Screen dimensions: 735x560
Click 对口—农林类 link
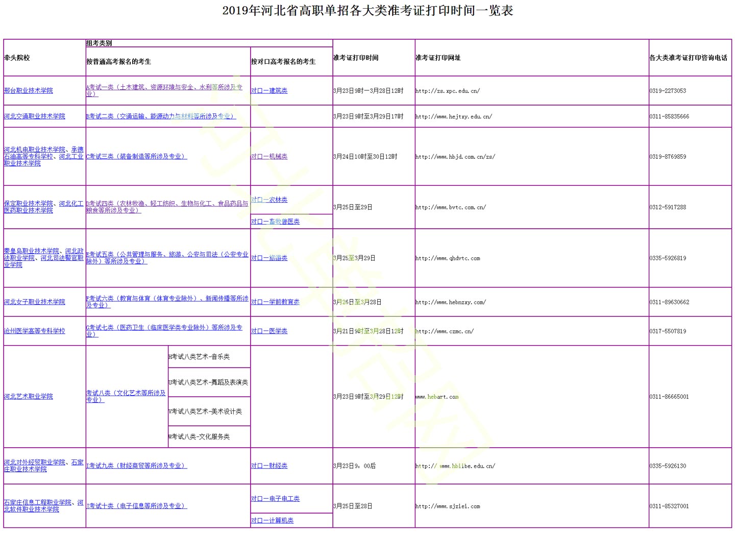pyautogui.click(x=269, y=200)
